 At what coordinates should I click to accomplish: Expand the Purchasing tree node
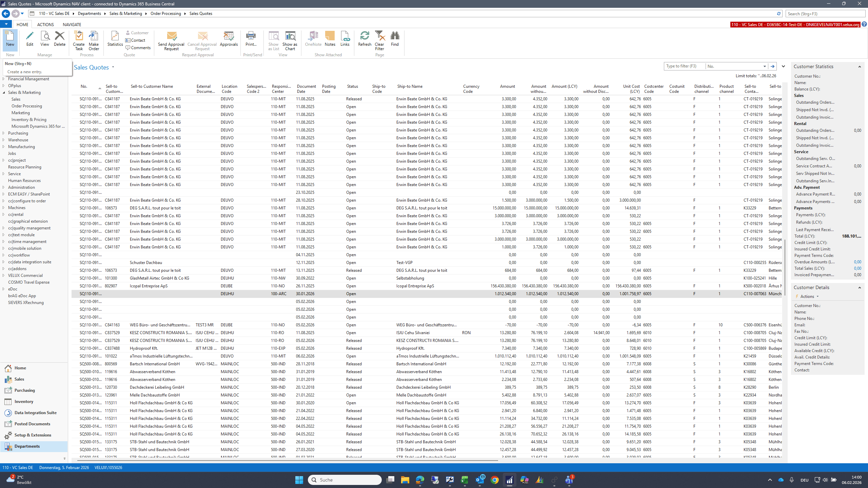[4, 133]
